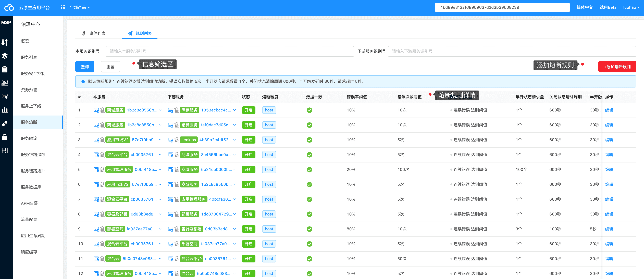644x279 pixels.
Task: Expand chevron next to 1b2c8c8550b... in row 1
Action: point(160,110)
